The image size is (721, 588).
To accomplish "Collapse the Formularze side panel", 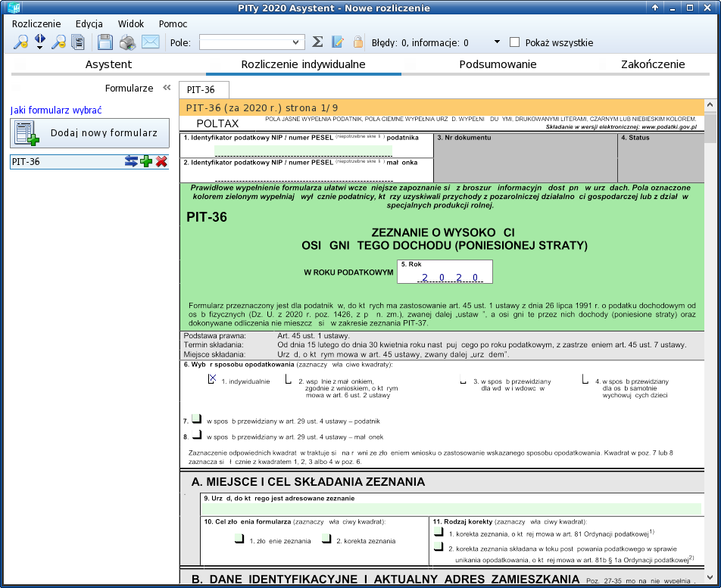I will click(167, 88).
